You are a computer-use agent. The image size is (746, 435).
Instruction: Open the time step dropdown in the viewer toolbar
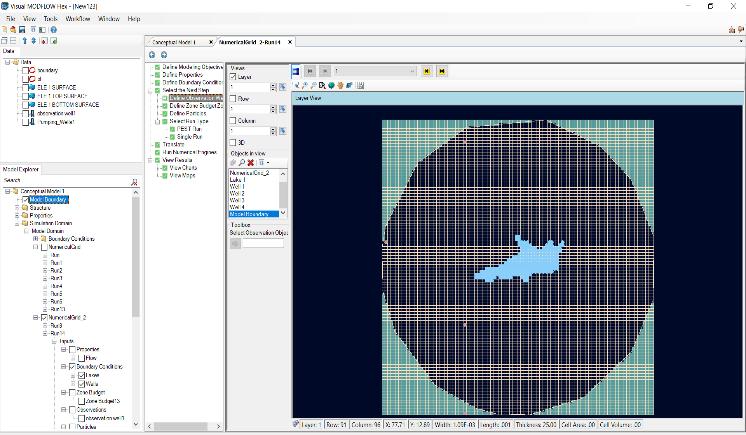coord(412,71)
